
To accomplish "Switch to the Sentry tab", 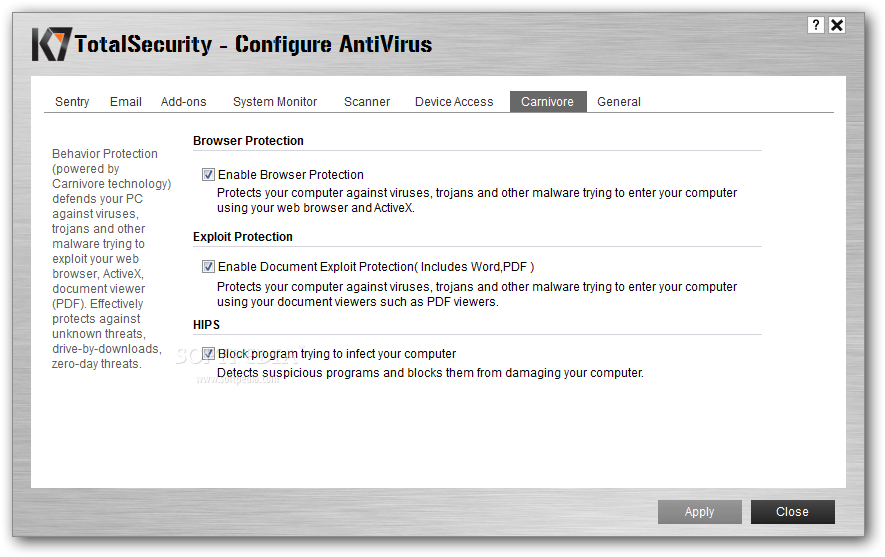I will [x=72, y=102].
